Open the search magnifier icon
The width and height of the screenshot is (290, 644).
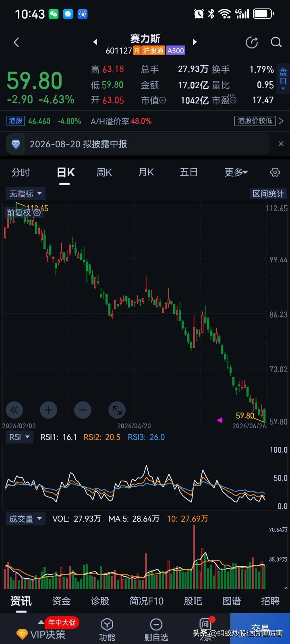pyautogui.click(x=276, y=42)
